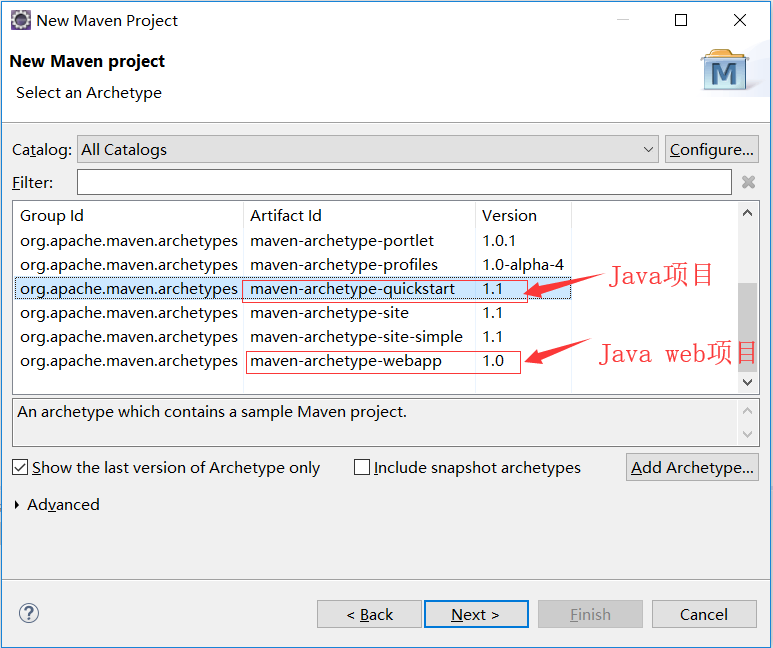The height and width of the screenshot is (648, 773).
Task: Sort by Group Id column header
Action: tap(129, 216)
